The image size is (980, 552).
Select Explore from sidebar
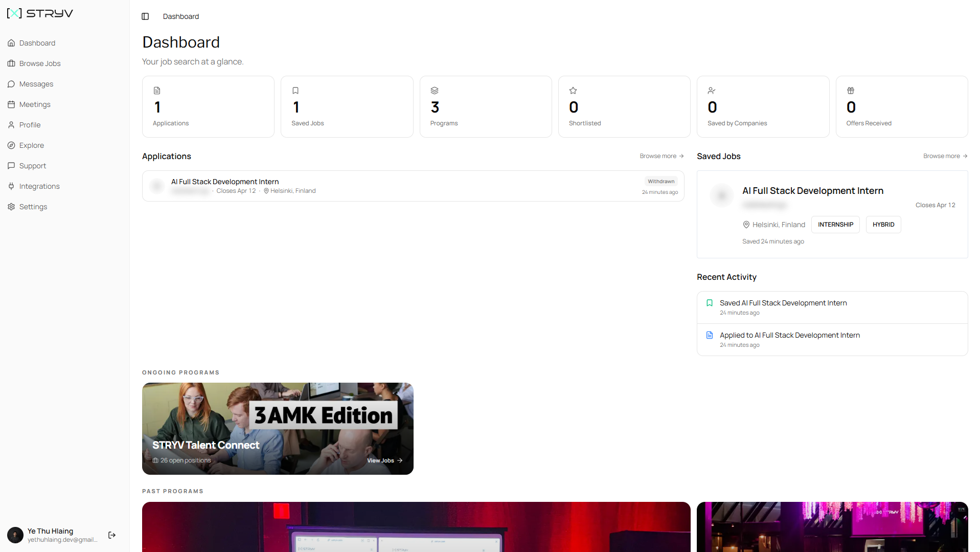point(32,145)
